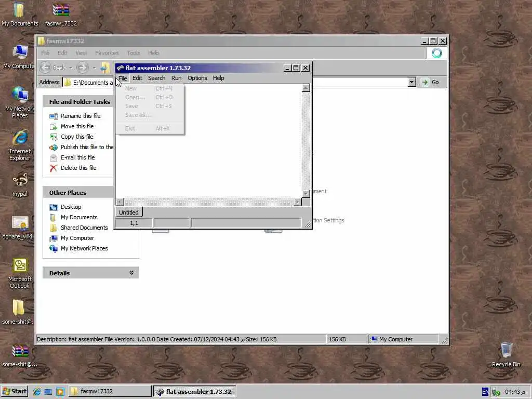The image size is (532, 399).
Task: Click the Back button in Explorer
Action: tap(54, 68)
